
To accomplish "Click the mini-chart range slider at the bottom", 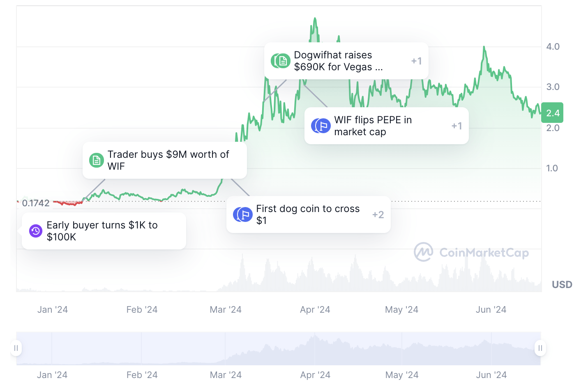I will coord(279,348).
